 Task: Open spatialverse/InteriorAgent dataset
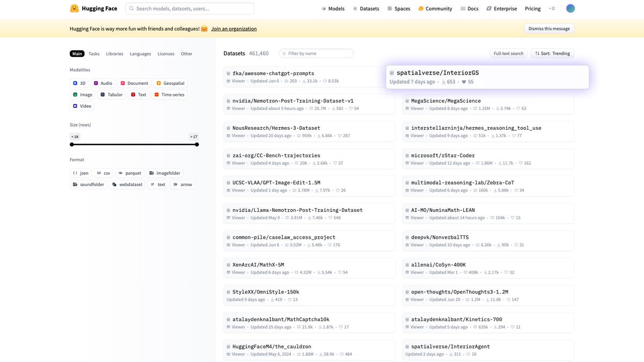488,350
